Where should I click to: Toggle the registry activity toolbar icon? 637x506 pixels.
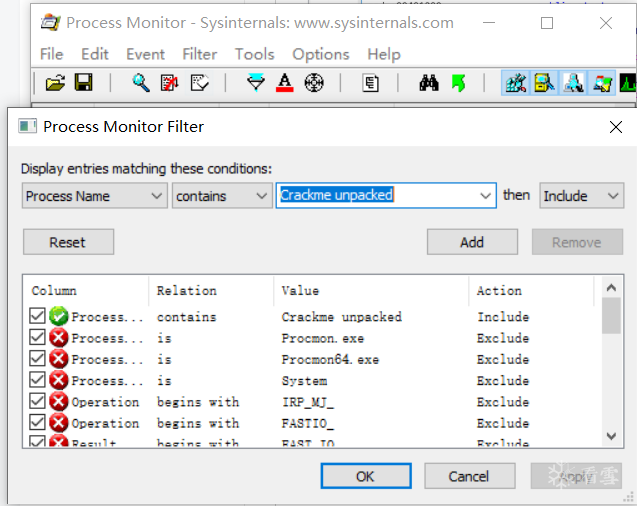[516, 83]
